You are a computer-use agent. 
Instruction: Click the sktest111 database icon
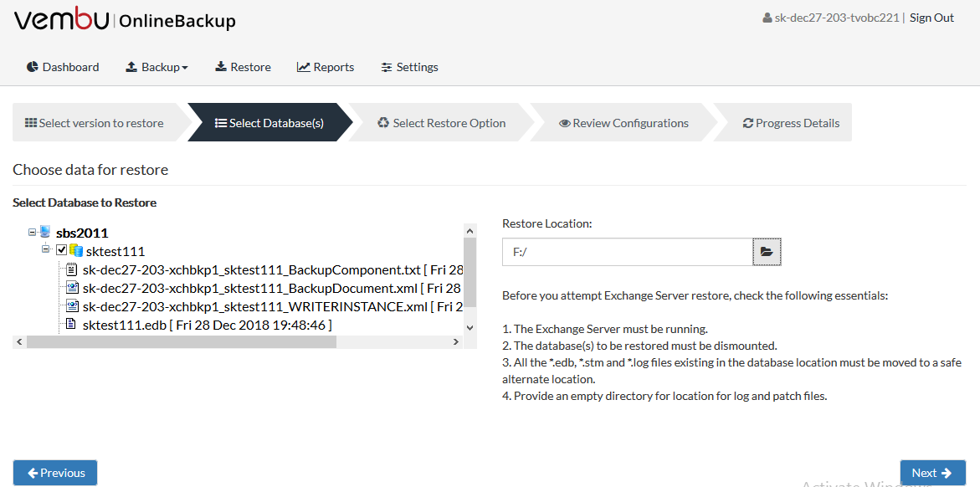pyautogui.click(x=76, y=251)
